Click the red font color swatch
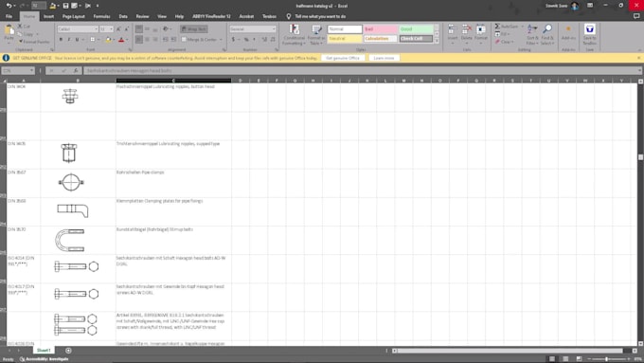The height and width of the screenshot is (363, 644). pos(121,40)
